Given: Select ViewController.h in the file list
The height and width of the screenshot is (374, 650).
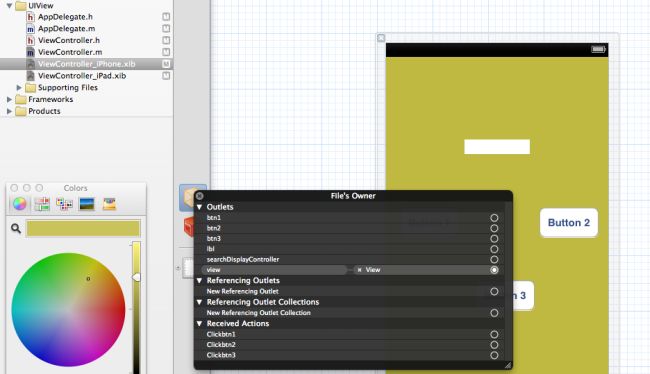Looking at the screenshot, I should pyautogui.click(x=69, y=41).
